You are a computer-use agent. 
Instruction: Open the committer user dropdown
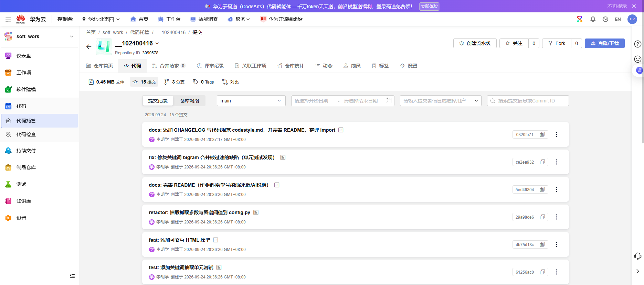441,101
